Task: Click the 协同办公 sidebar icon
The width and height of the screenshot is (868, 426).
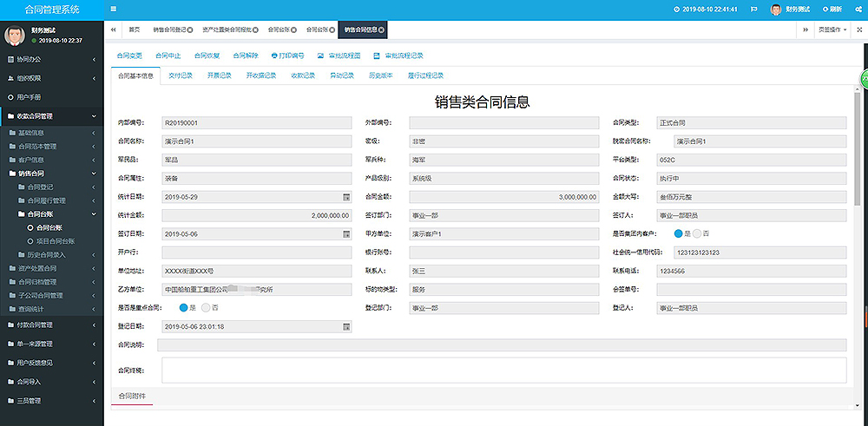Action: [x=10, y=59]
